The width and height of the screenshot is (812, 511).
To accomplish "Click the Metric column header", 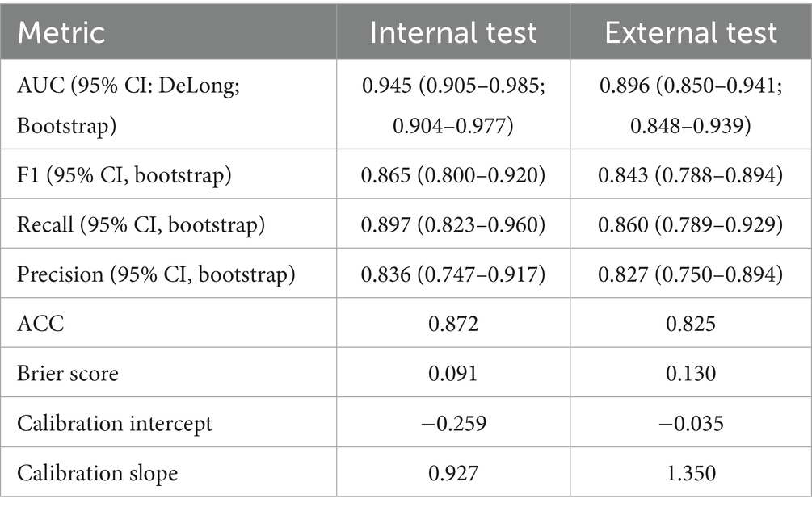I will click(x=64, y=33).
